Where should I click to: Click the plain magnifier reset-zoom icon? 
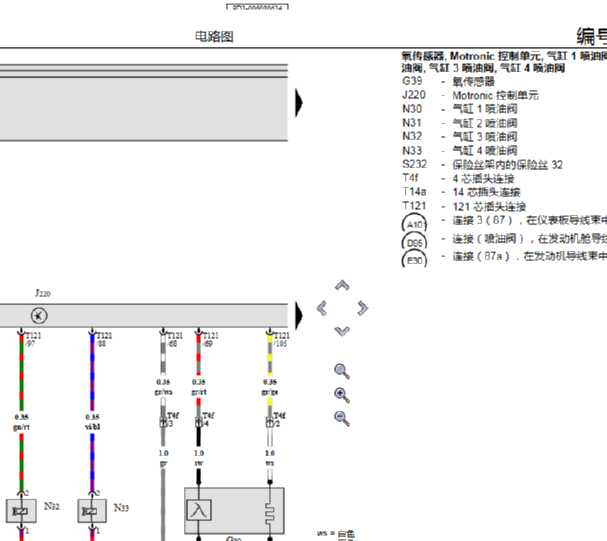342,371
